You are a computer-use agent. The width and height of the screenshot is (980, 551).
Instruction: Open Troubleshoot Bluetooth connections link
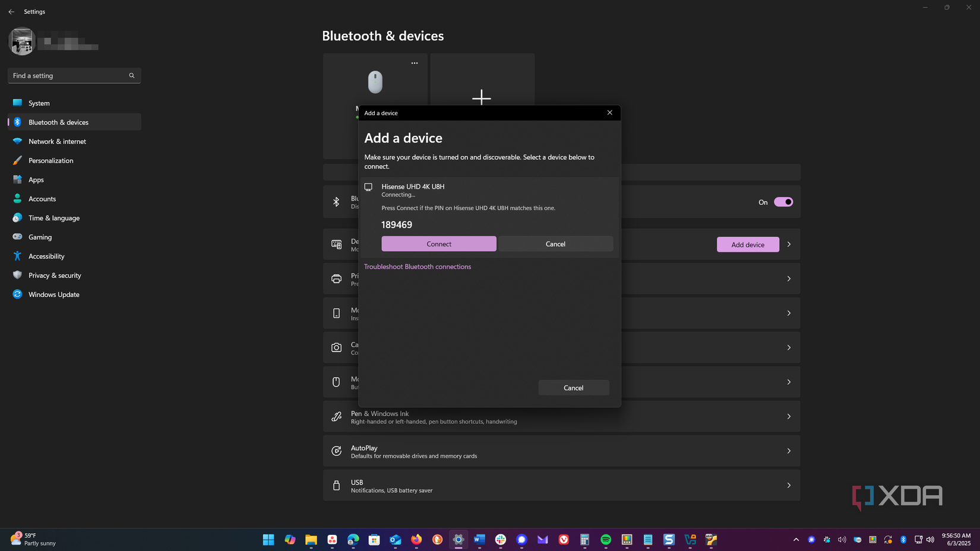tap(418, 267)
